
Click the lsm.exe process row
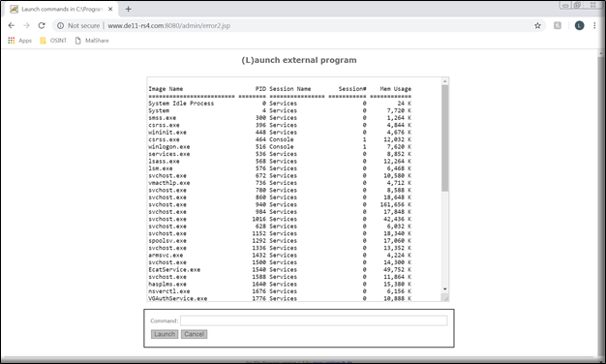280,168
